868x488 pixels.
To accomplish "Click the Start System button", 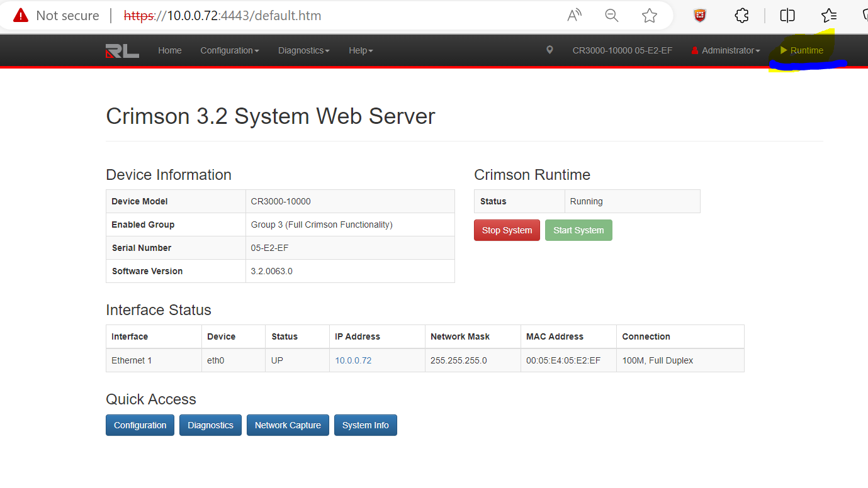I will coord(578,230).
